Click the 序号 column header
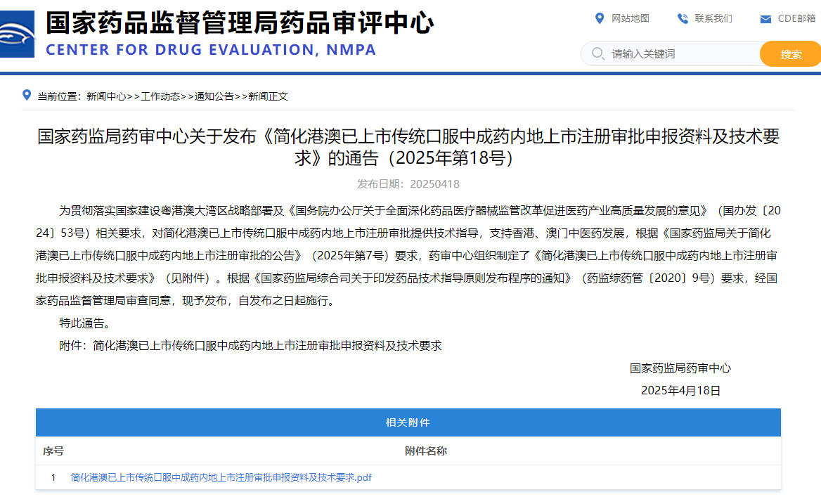This screenshot has height=504, width=821. [x=53, y=451]
